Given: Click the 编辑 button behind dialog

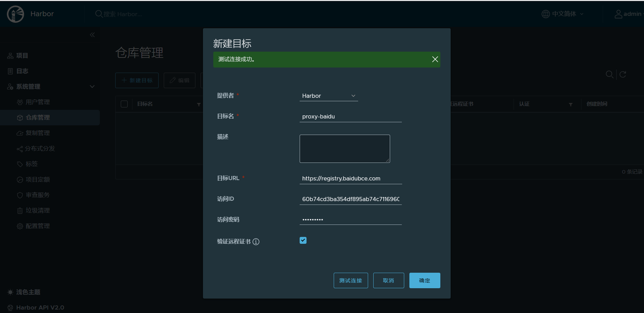Looking at the screenshot, I should [179, 80].
